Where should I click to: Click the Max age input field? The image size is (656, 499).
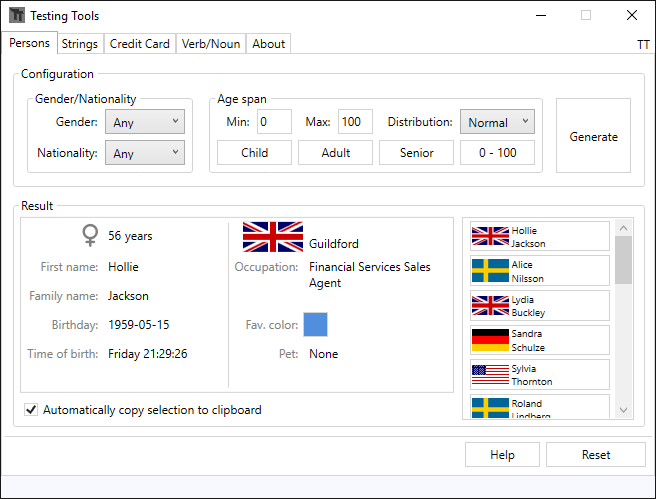(x=355, y=122)
